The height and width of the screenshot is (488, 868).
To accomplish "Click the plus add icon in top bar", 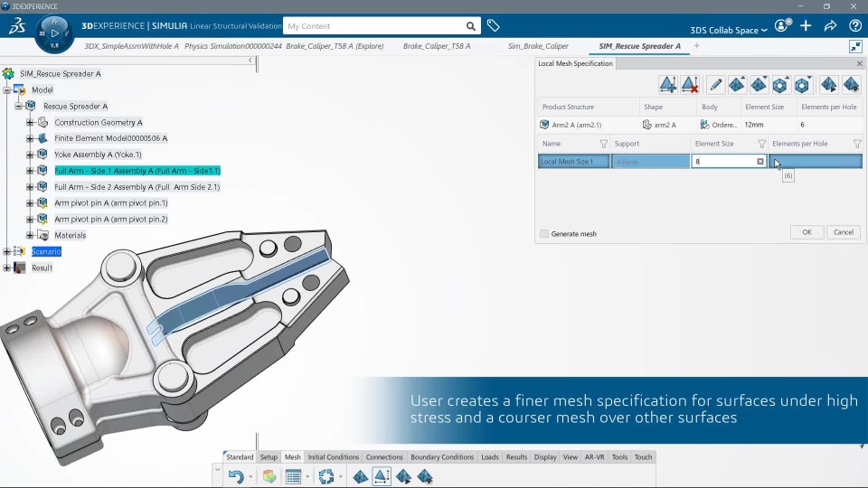I will [806, 25].
